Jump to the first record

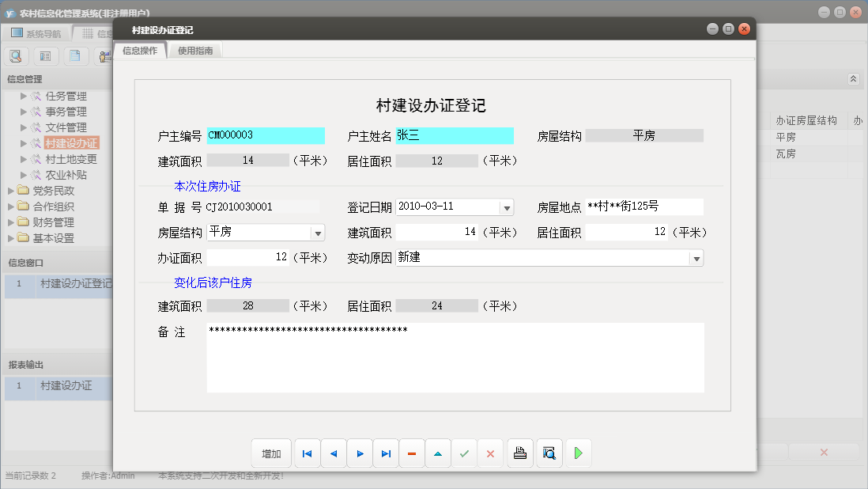coord(307,453)
